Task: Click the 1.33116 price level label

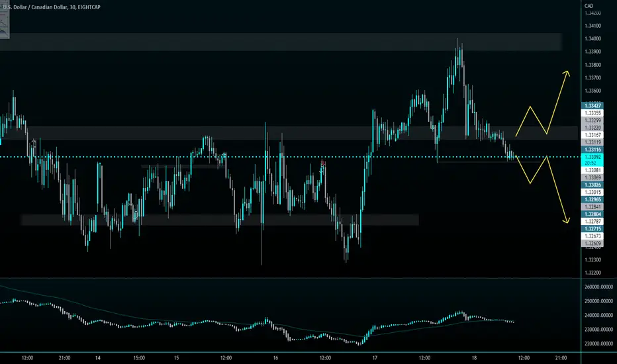Action: (x=593, y=150)
